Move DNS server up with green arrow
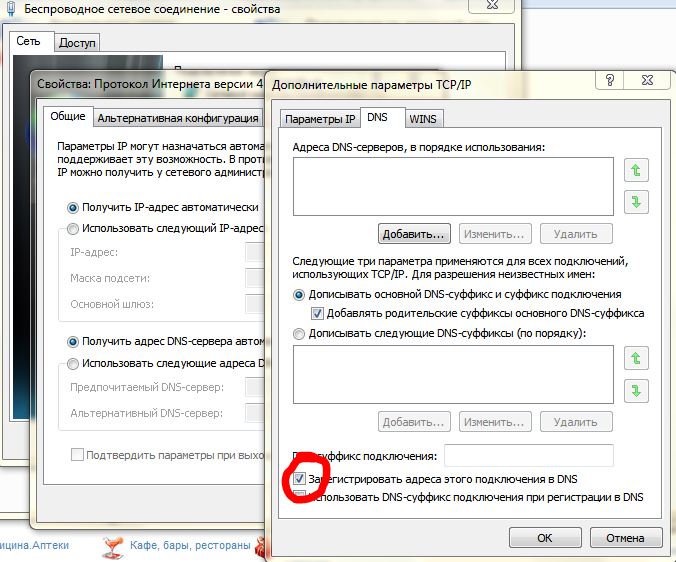676x562 pixels. pos(635,171)
